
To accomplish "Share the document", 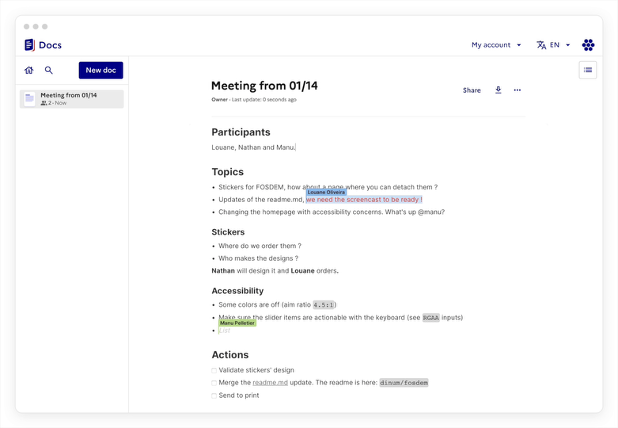I will 472,90.
